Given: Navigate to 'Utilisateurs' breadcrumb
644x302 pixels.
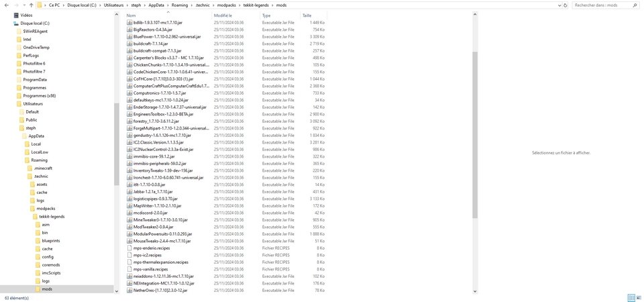Looking at the screenshot, I should pos(113,5).
